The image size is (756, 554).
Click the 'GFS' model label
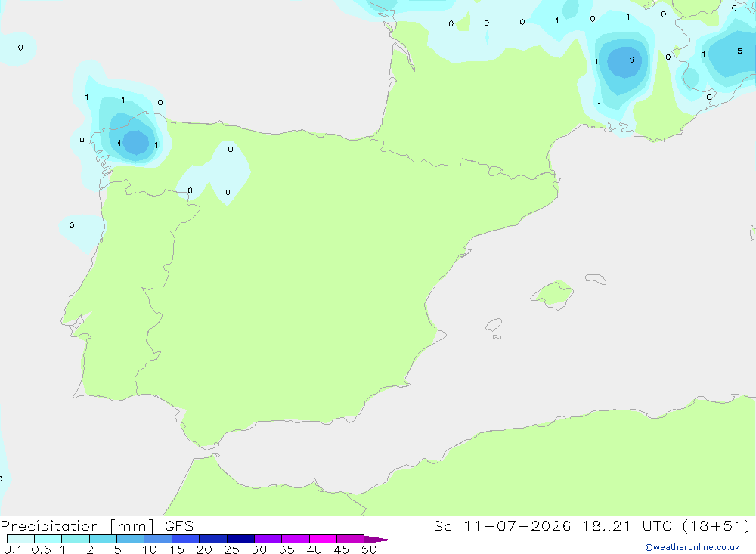pos(179,526)
